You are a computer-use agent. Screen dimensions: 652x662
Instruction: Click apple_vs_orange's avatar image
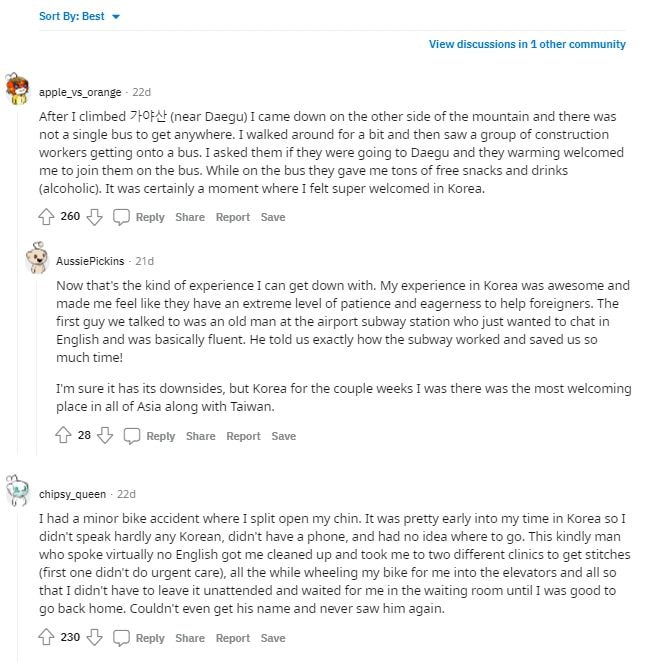click(17, 90)
